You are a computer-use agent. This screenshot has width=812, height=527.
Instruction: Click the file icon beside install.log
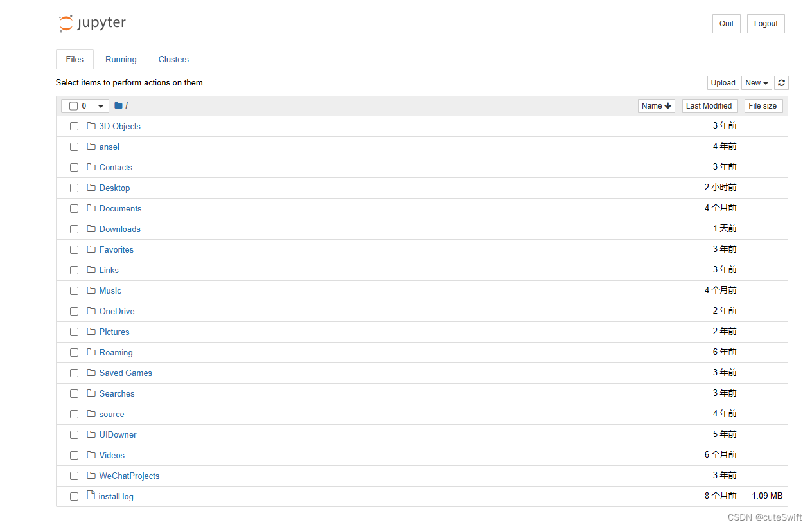(x=91, y=496)
